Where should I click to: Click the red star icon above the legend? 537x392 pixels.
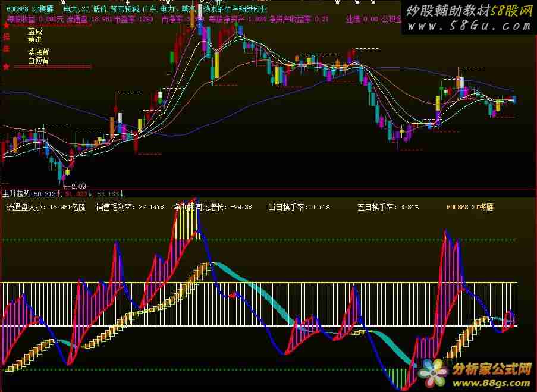(6, 25)
